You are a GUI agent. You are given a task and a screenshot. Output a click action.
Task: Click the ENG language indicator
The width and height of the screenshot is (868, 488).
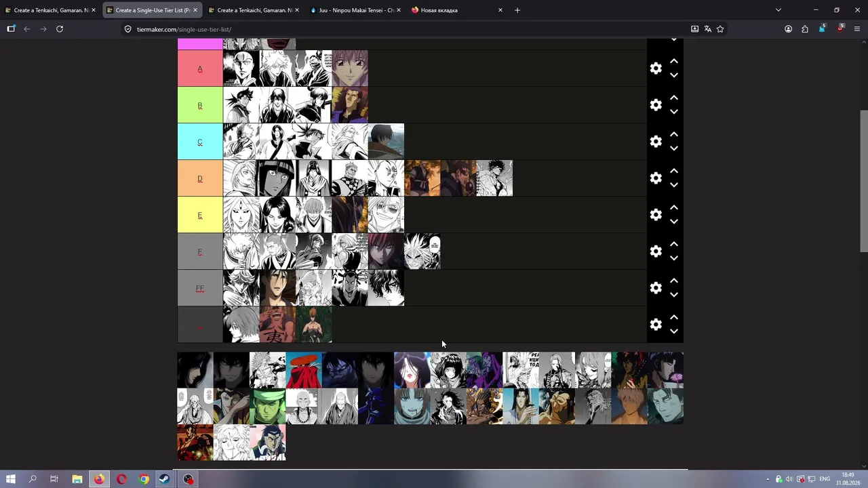[x=825, y=479]
